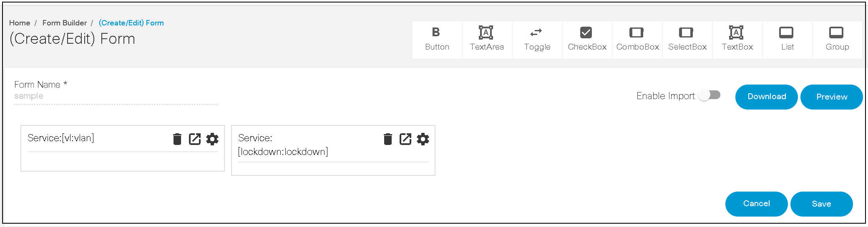Viewport: 868px width, 227px height.
Task: Open settings gear for lockdown service
Action: point(423,139)
